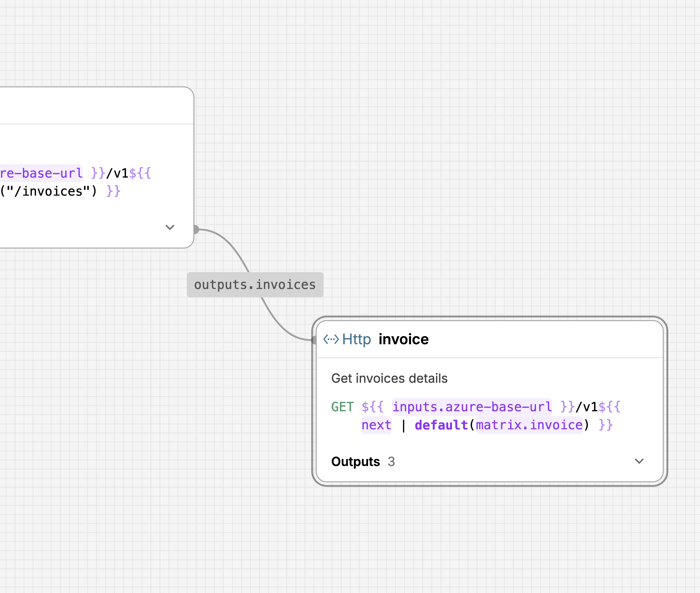Click the left node's output connector dot

[x=196, y=230]
